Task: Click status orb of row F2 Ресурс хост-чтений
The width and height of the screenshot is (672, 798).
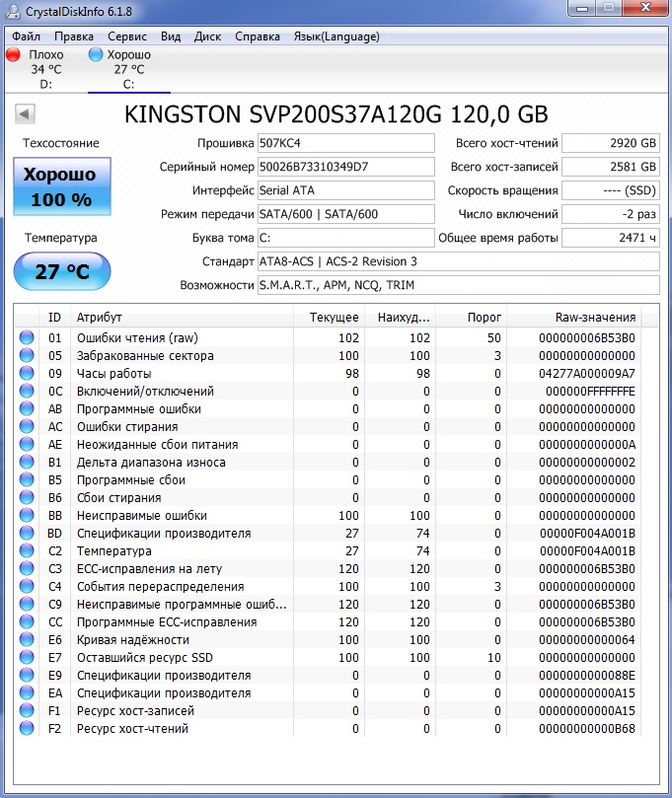Action: [x=27, y=728]
